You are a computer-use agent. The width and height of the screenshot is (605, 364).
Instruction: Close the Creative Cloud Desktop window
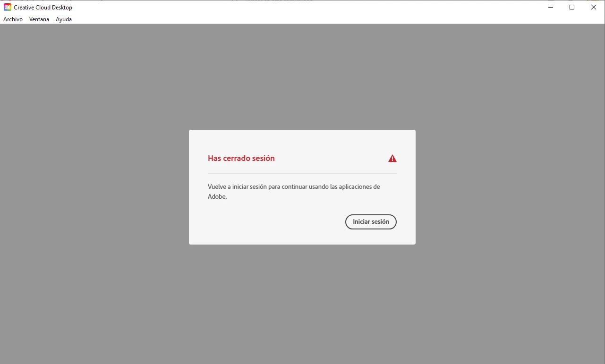tap(594, 7)
